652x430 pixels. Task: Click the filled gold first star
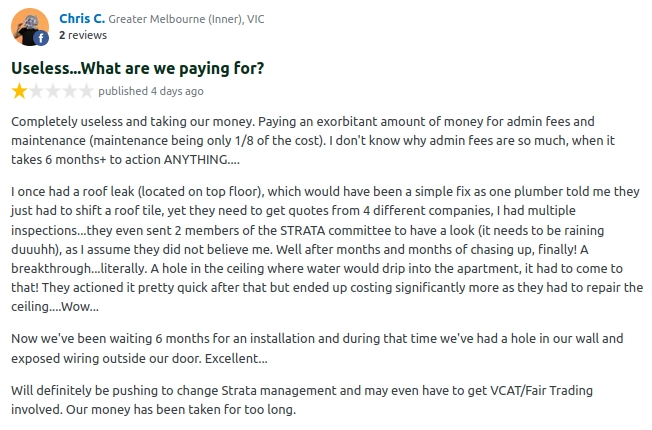(x=19, y=91)
